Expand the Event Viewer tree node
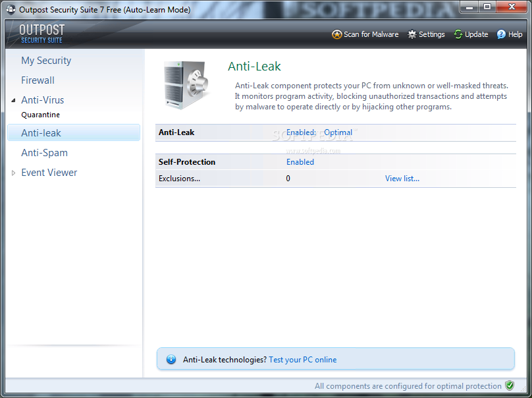 (x=14, y=173)
